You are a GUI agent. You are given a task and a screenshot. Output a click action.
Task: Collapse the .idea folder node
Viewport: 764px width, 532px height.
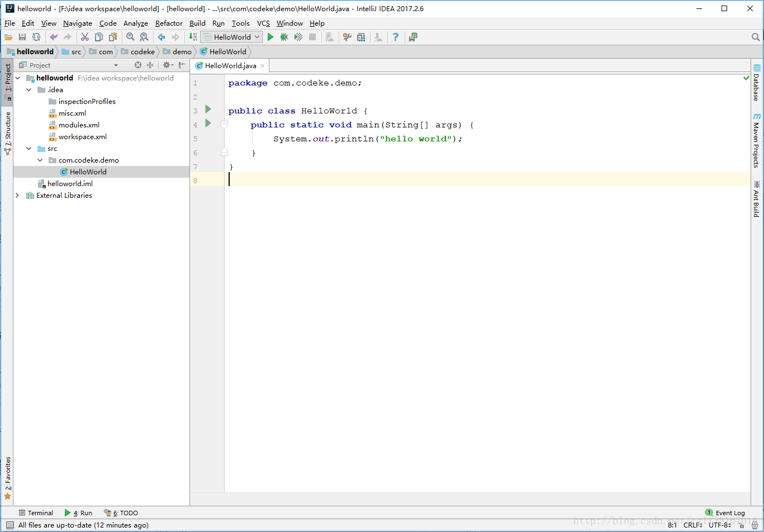pyautogui.click(x=29, y=90)
